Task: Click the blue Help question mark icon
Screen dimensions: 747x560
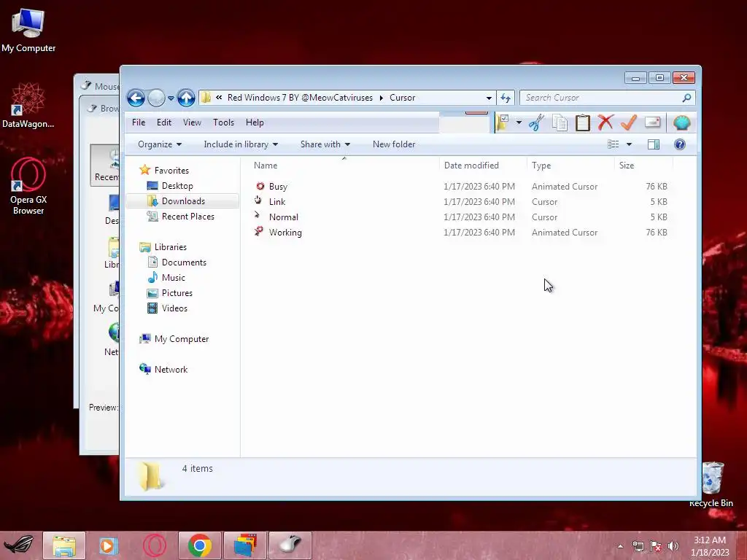Action: pyautogui.click(x=680, y=144)
